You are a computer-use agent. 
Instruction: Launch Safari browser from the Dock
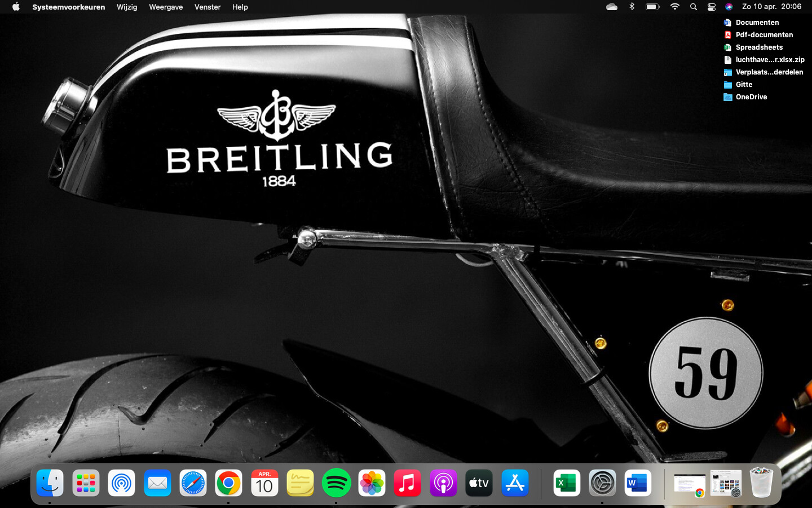click(x=193, y=483)
